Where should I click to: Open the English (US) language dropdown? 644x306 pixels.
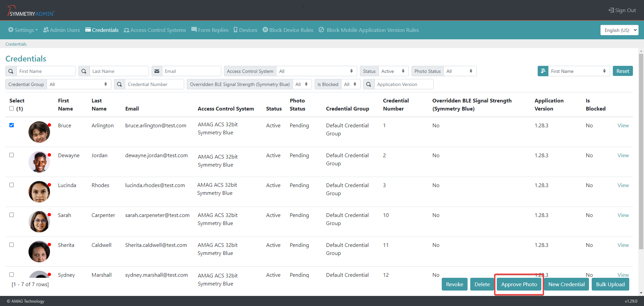coord(620,30)
